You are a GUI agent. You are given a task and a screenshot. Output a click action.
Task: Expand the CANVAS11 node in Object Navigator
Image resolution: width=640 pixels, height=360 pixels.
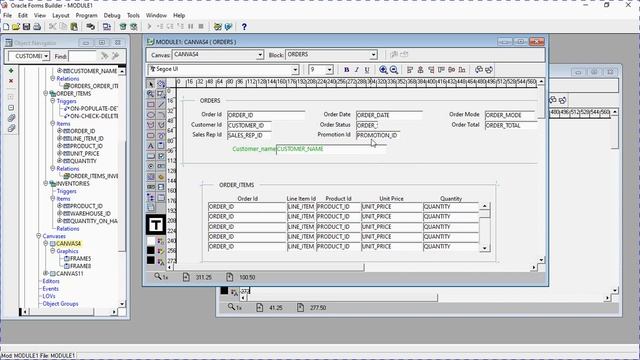pyautogui.click(x=46, y=273)
